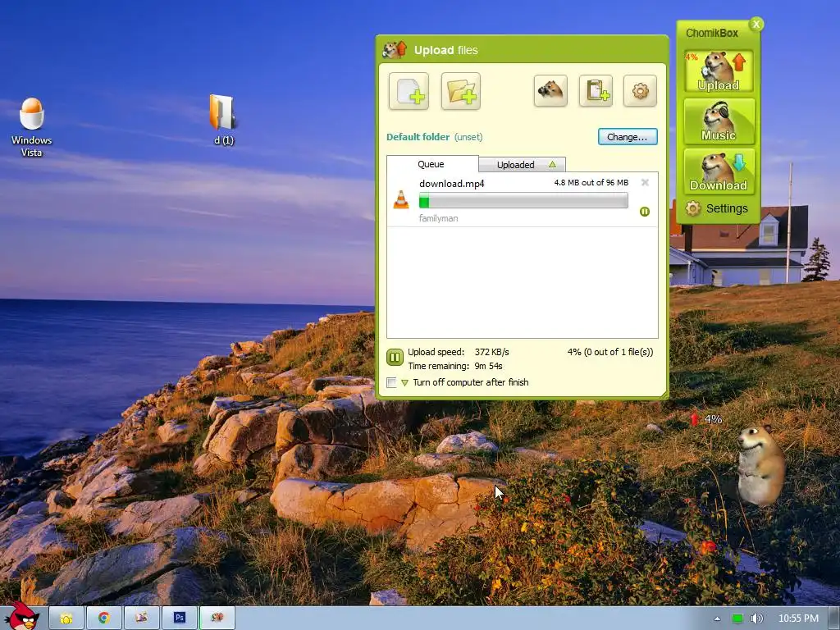Click the Upload button in ChomikBox panel

click(719, 71)
